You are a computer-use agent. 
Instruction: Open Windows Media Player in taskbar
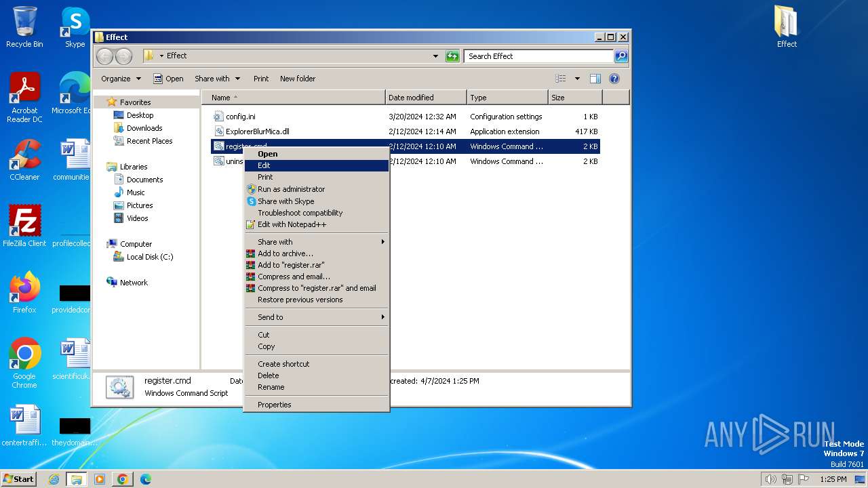[100, 479]
